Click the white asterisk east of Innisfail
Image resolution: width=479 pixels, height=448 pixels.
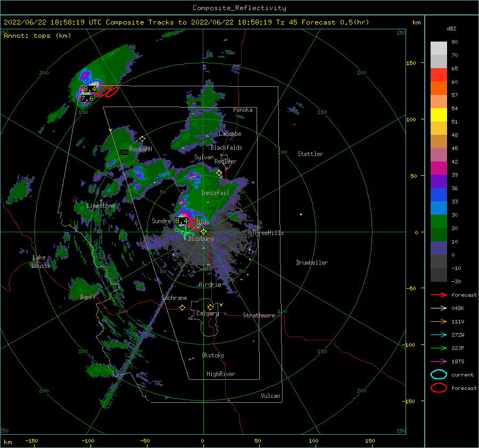(253, 183)
